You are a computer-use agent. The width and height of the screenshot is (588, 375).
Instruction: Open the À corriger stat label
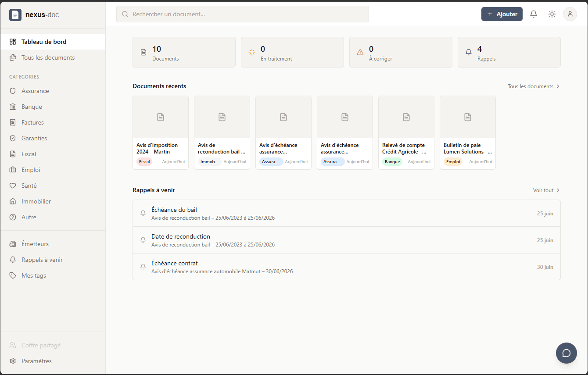(380, 59)
